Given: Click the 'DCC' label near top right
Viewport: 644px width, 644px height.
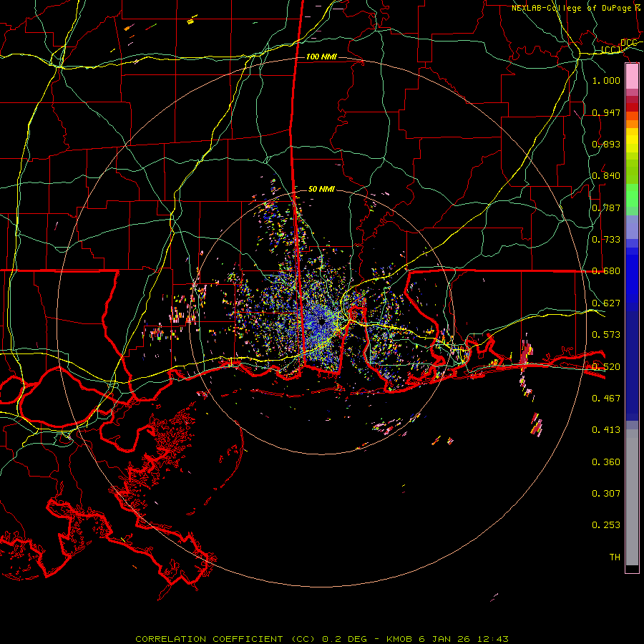Looking at the screenshot, I should point(628,43).
